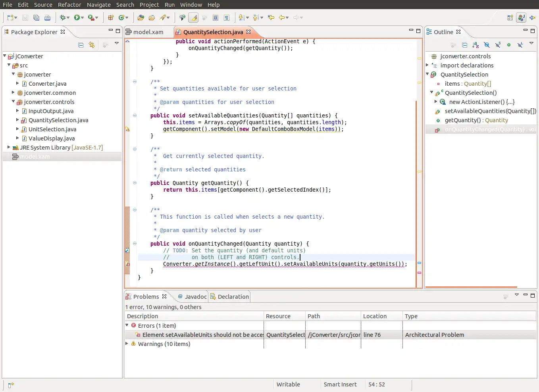Toggle alphabetical Sort in Outline
Image resolution: width=539 pixels, height=392 pixels.
click(x=475, y=45)
